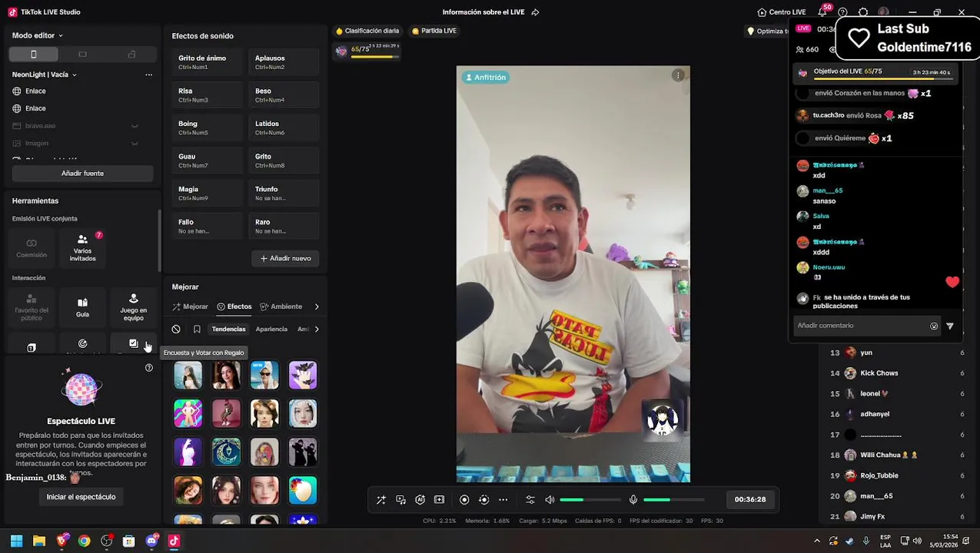Open the Partida LIVE chip

coord(434,31)
